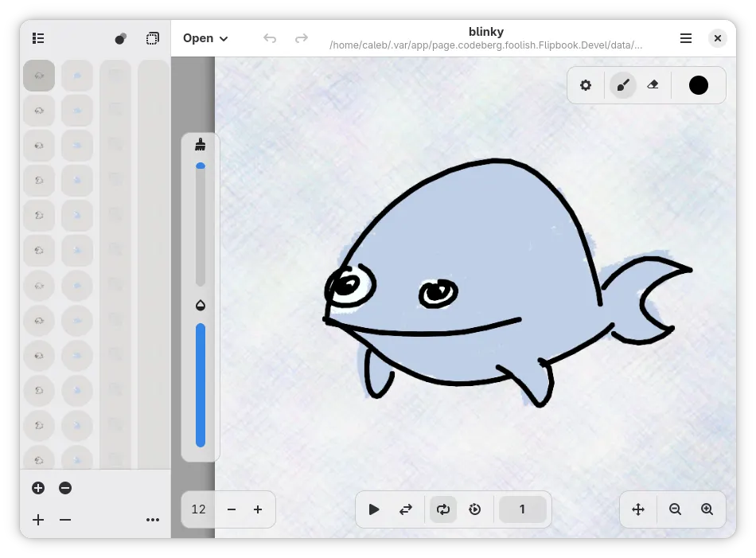Open the black color swatch picker
This screenshot has height=558, width=756.
click(x=698, y=85)
